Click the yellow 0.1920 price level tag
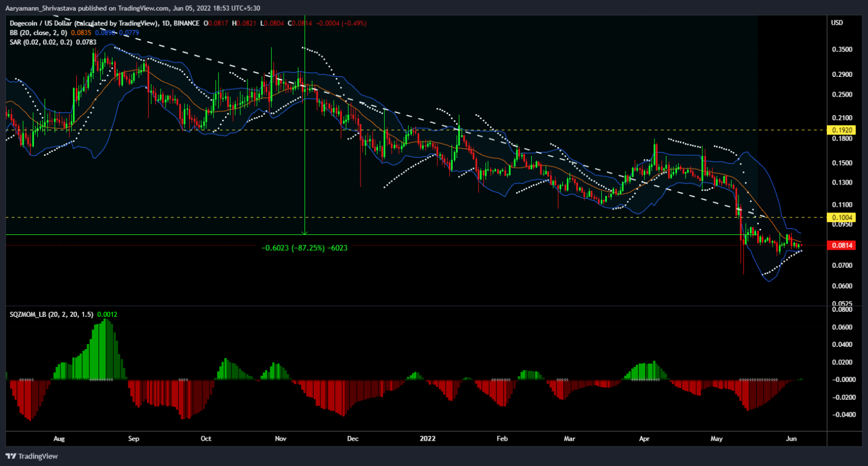The height and width of the screenshot is (466, 868). coord(841,130)
